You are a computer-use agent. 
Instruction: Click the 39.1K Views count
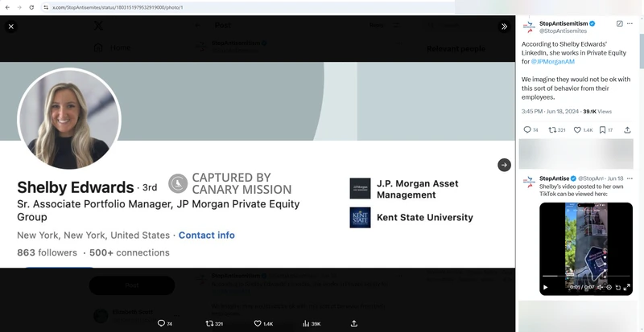[x=597, y=112]
